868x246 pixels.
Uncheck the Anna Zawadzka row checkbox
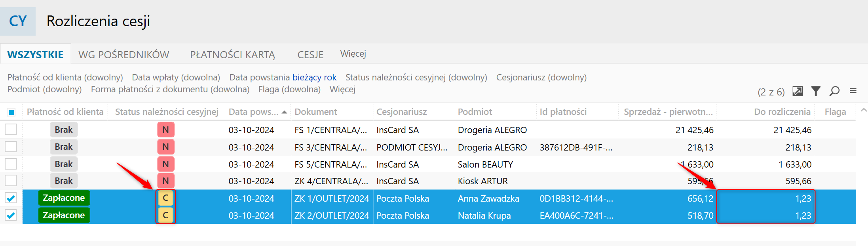[11, 198]
